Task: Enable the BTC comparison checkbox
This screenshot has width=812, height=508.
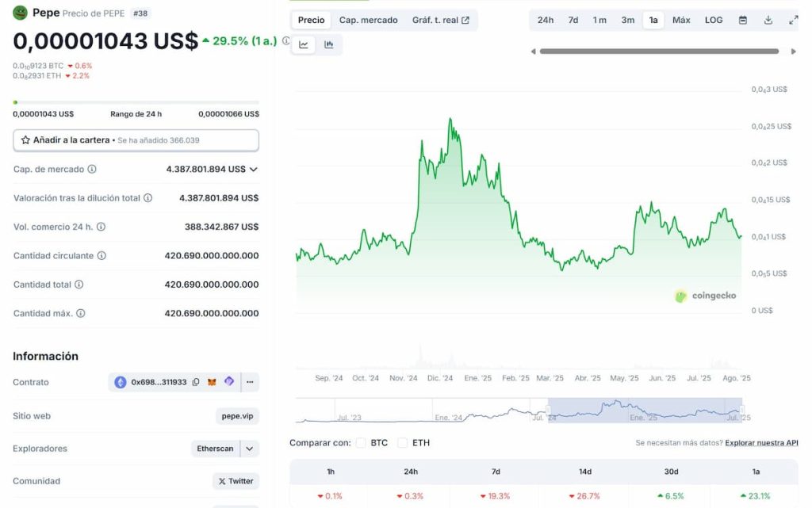Action: [361, 443]
